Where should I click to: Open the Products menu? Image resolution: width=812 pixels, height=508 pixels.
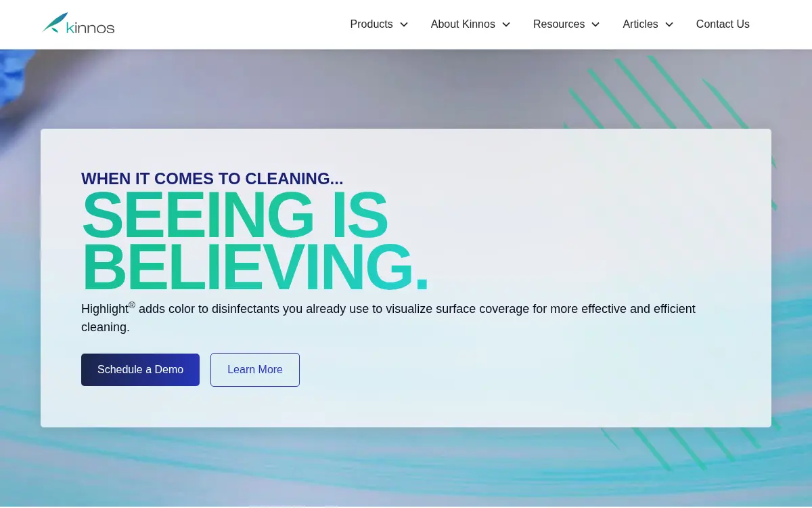pos(371,24)
